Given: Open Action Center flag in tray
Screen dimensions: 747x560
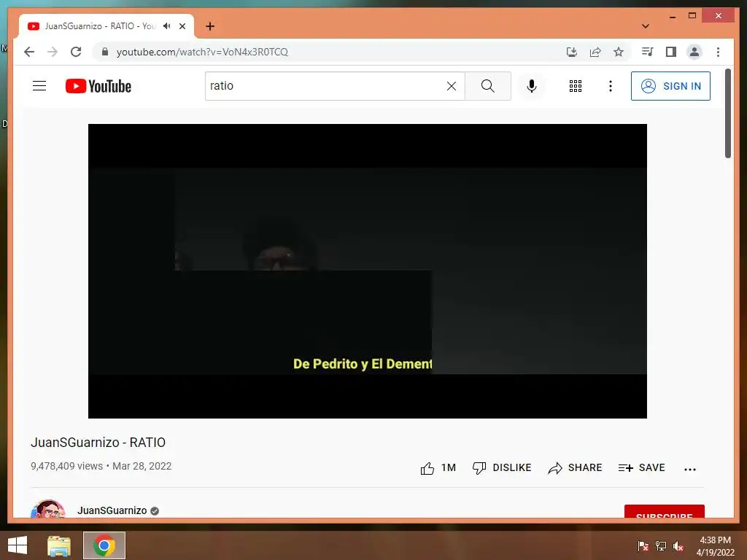Looking at the screenshot, I should pos(643,546).
